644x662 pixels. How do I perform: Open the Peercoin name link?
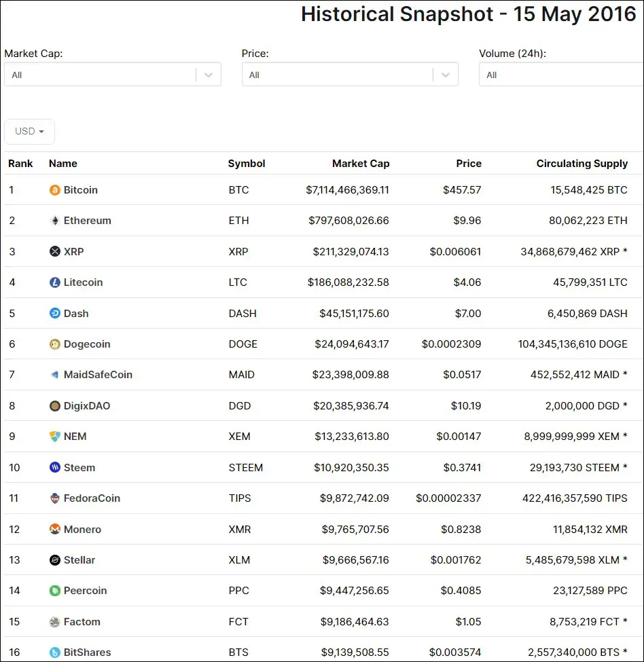pyautogui.click(x=86, y=590)
